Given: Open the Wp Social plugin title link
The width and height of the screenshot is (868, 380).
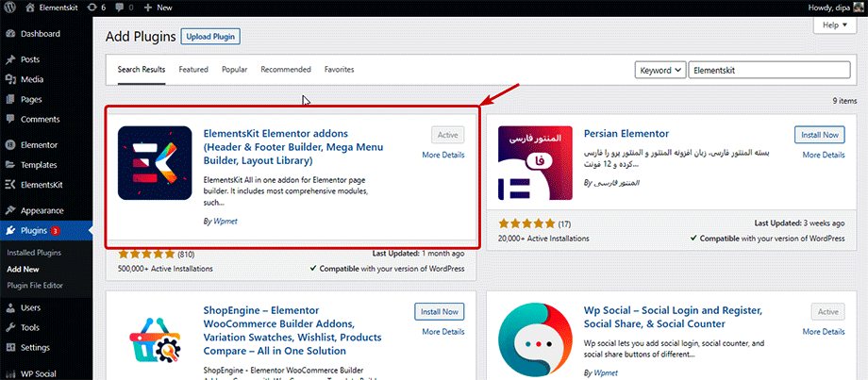Looking at the screenshot, I should tap(674, 317).
